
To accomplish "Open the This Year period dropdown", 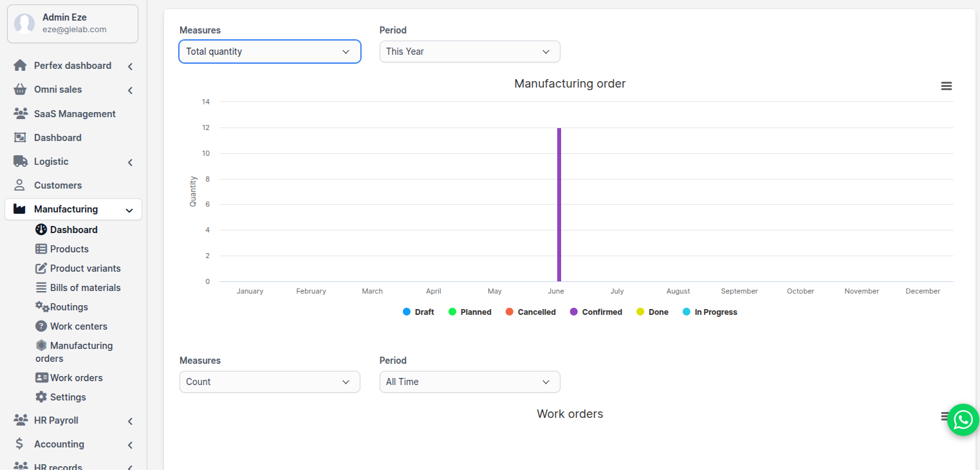I will [469, 52].
